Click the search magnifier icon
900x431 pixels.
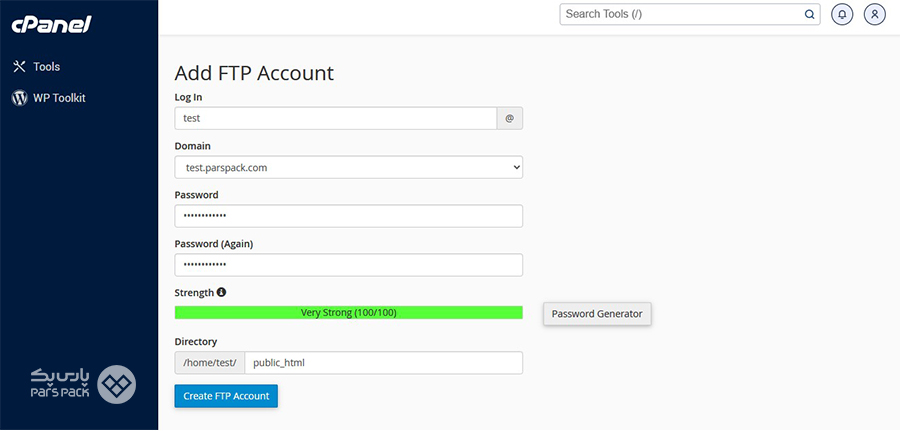(x=809, y=14)
